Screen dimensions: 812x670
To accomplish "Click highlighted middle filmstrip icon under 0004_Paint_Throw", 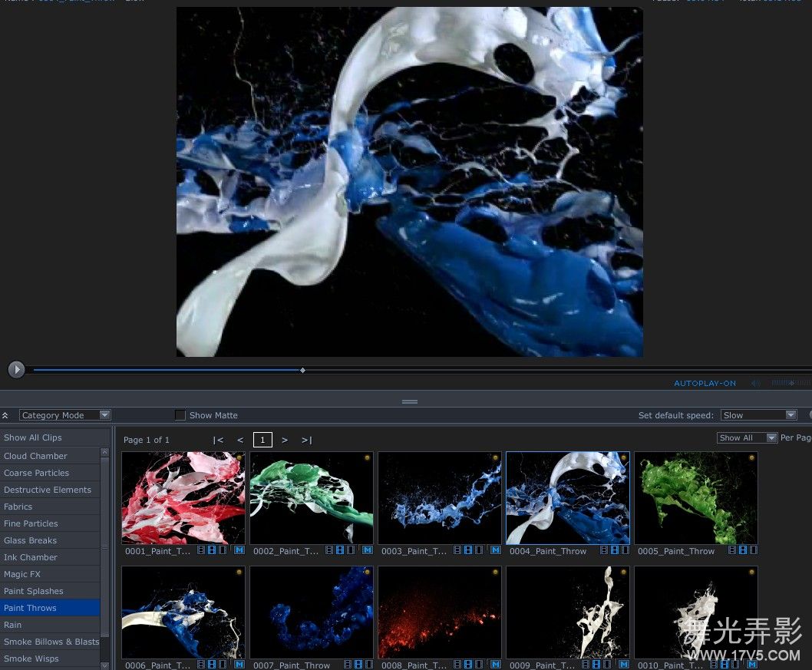I will point(615,550).
